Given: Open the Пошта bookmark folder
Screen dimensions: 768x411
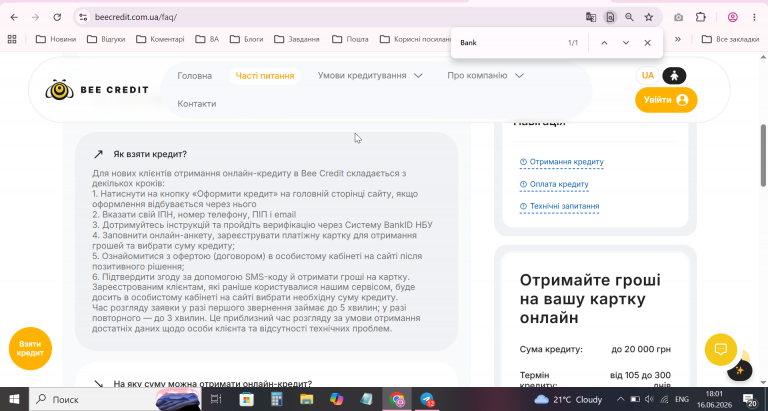Looking at the screenshot, I should [350, 39].
